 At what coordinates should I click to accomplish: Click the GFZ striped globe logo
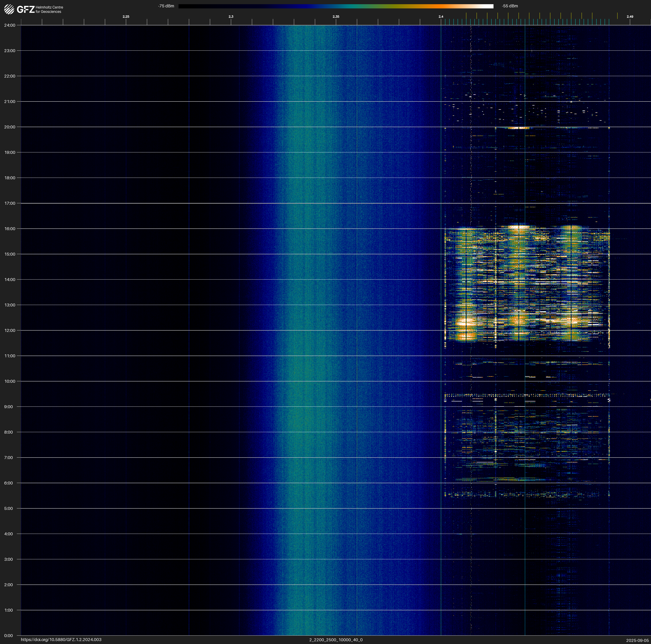coord(9,9)
